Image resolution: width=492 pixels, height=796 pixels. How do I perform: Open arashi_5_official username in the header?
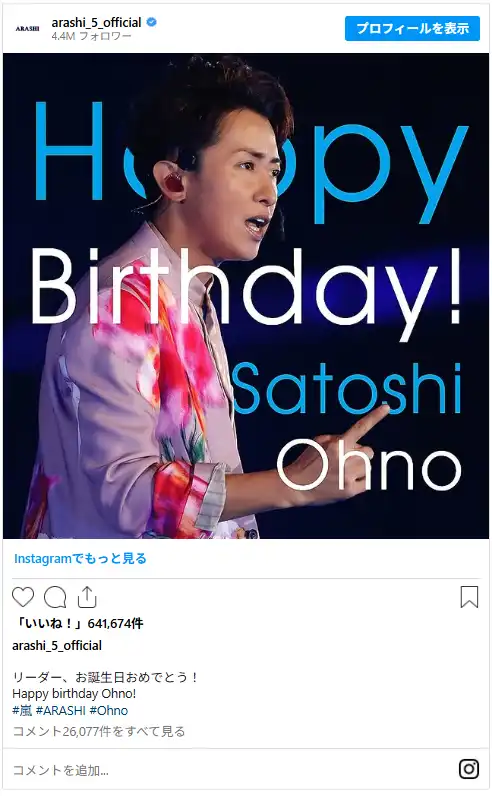[x=96, y=22]
